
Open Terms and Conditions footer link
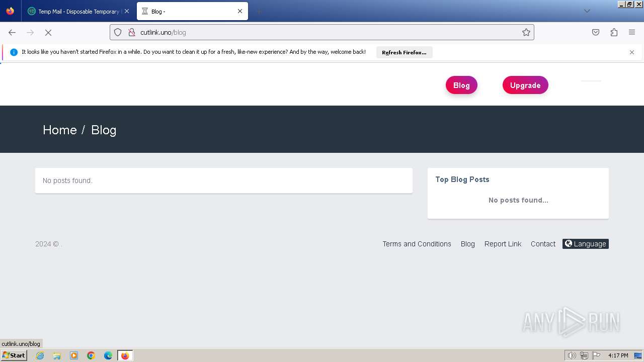click(417, 244)
